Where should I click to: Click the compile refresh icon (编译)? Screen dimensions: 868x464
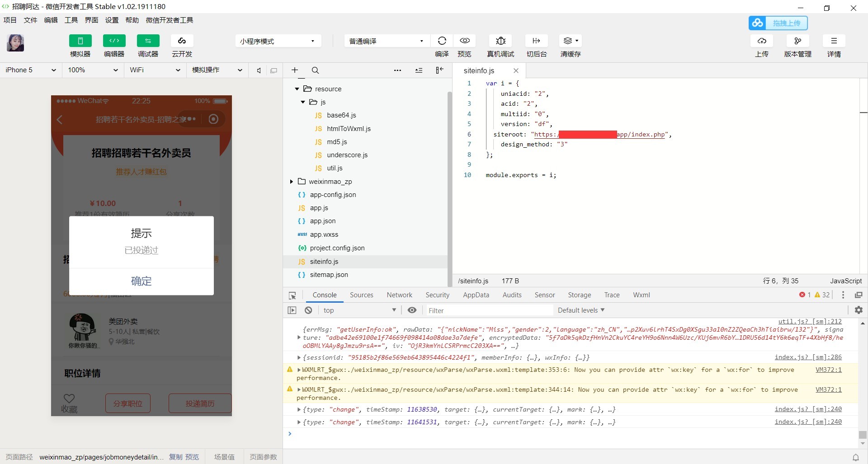442,41
